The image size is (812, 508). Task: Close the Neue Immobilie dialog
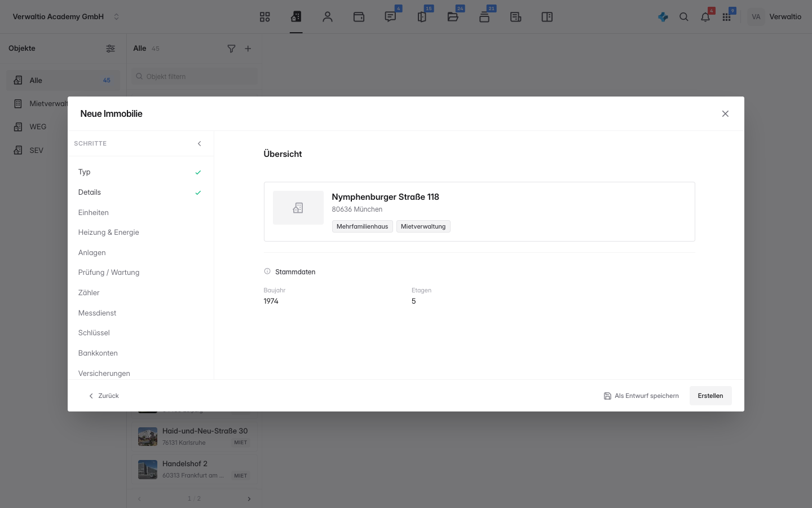725,113
